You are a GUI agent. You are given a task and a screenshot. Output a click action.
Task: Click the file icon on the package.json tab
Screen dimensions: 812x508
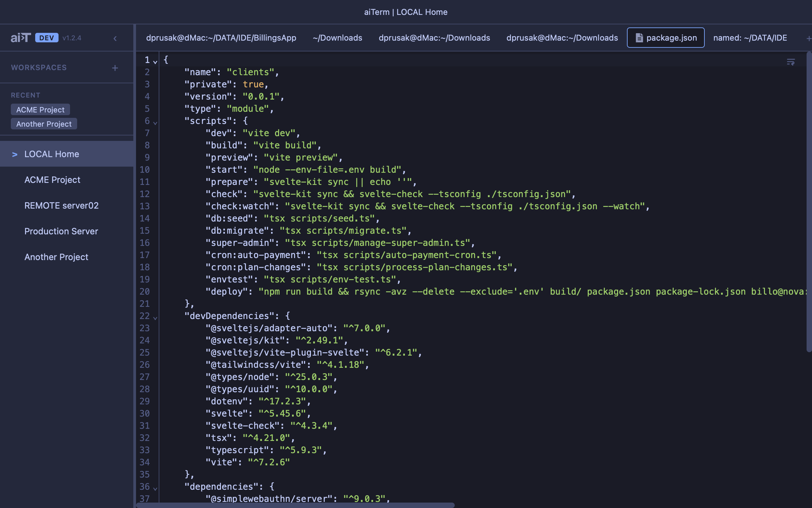639,38
